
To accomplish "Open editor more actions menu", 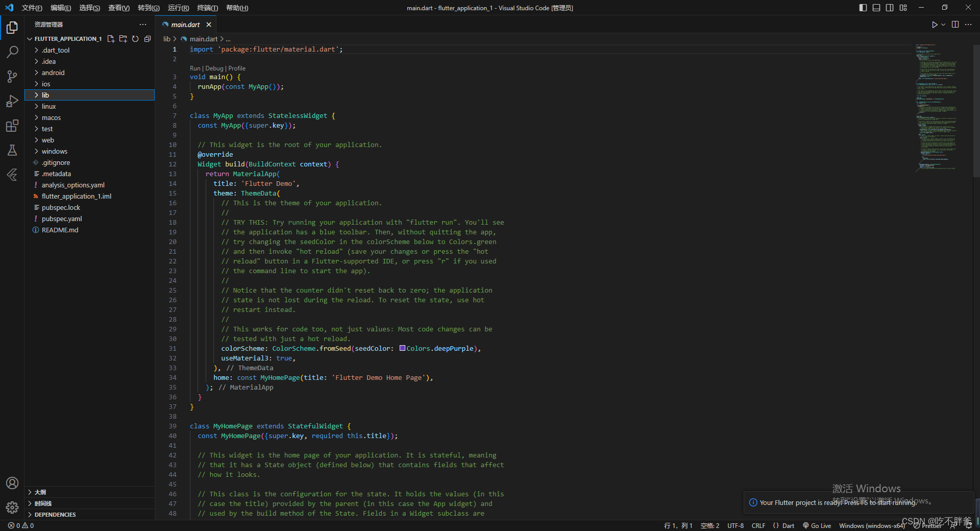I will pos(968,25).
